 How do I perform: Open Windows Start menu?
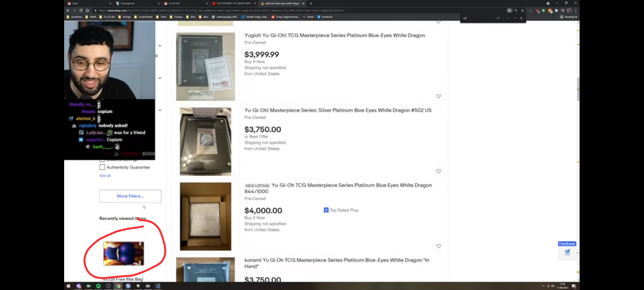pyautogui.click(x=68, y=286)
